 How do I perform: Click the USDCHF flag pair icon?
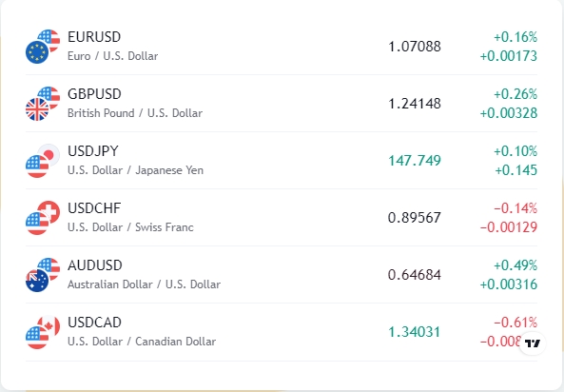[x=43, y=218]
